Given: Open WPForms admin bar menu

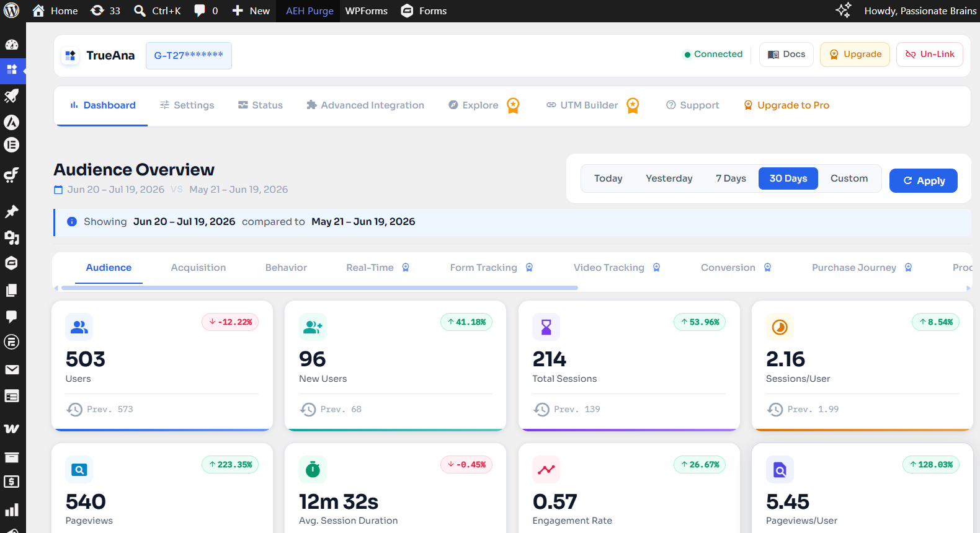Looking at the screenshot, I should [366, 11].
